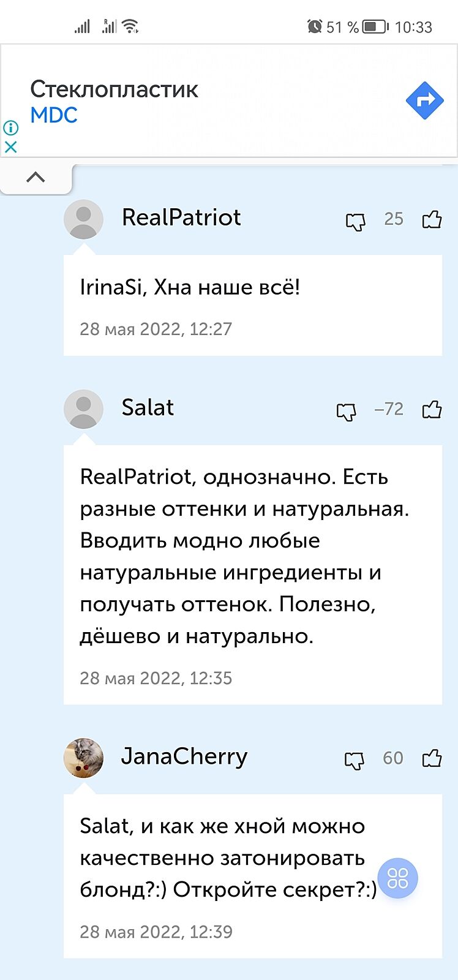Collapse panel with the up chevron

coord(36,178)
